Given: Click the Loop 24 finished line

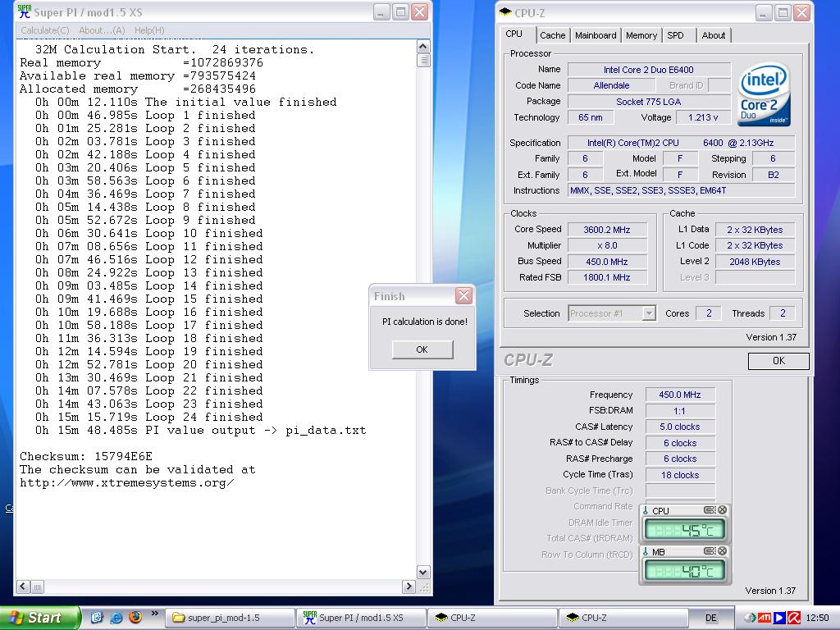Looking at the screenshot, I should (x=149, y=417).
